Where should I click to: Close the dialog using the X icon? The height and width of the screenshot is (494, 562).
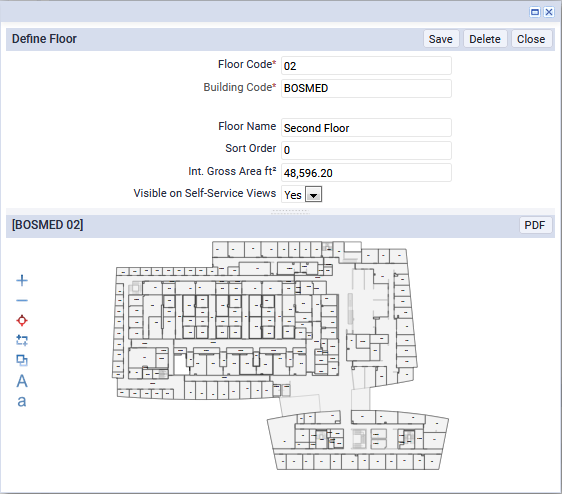click(549, 12)
